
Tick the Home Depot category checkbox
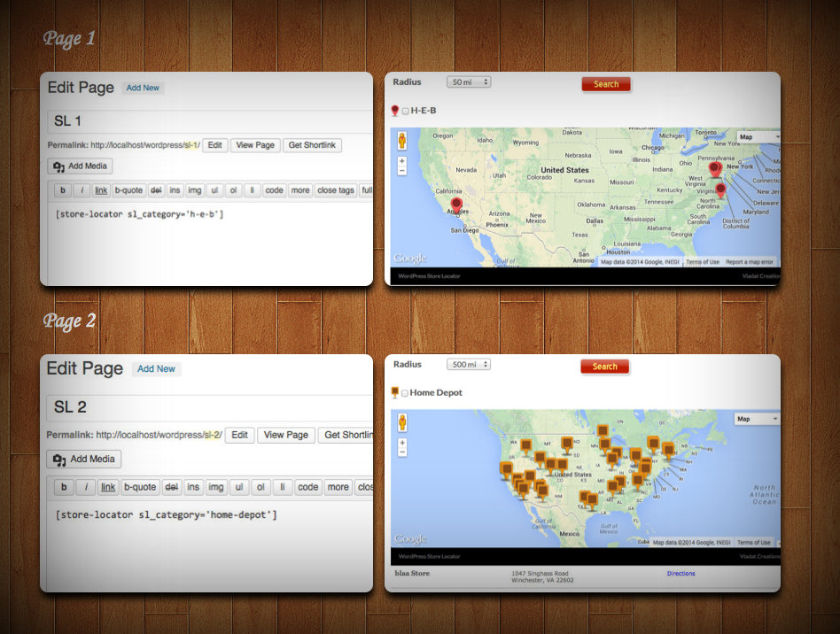point(405,393)
